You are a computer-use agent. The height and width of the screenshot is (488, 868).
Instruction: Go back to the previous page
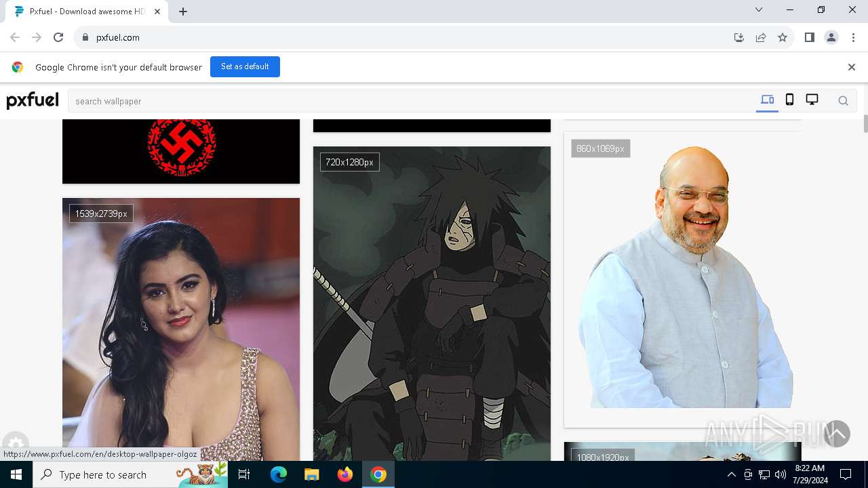pyautogui.click(x=15, y=37)
